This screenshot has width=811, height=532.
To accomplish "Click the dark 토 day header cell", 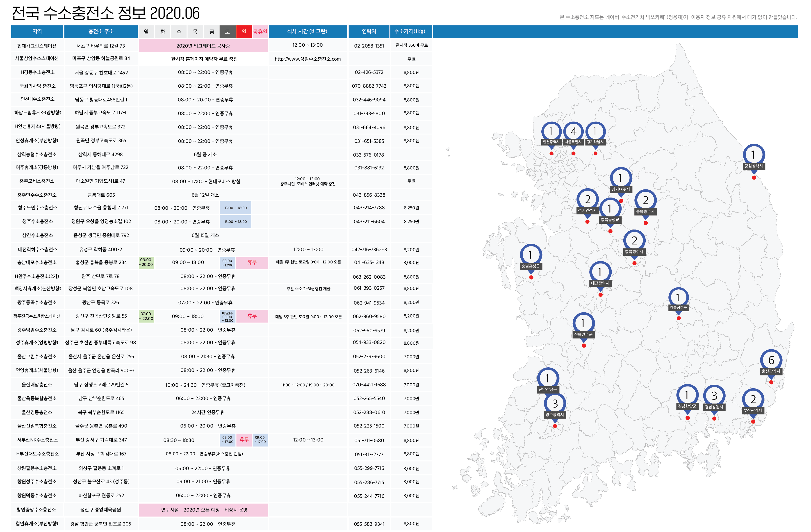I will click(227, 32).
